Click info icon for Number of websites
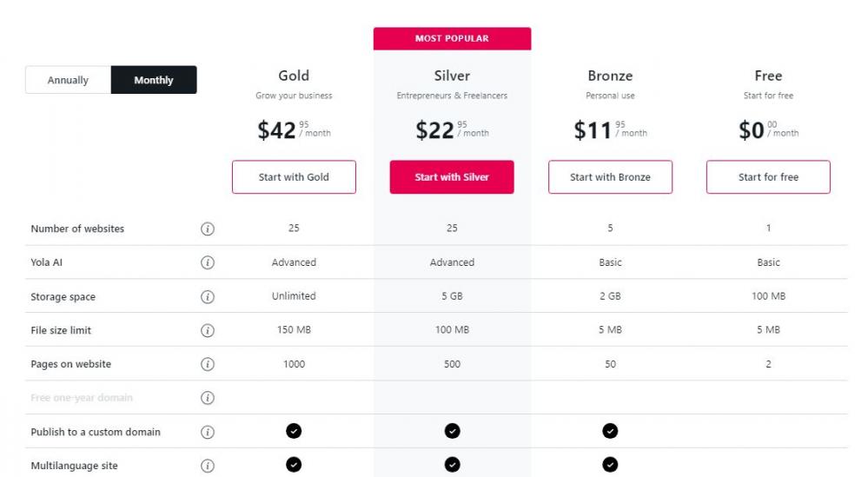 (x=208, y=229)
